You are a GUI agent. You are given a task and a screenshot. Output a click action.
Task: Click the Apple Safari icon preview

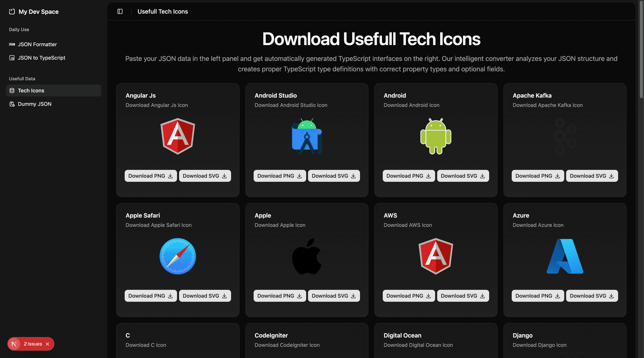coord(178,256)
